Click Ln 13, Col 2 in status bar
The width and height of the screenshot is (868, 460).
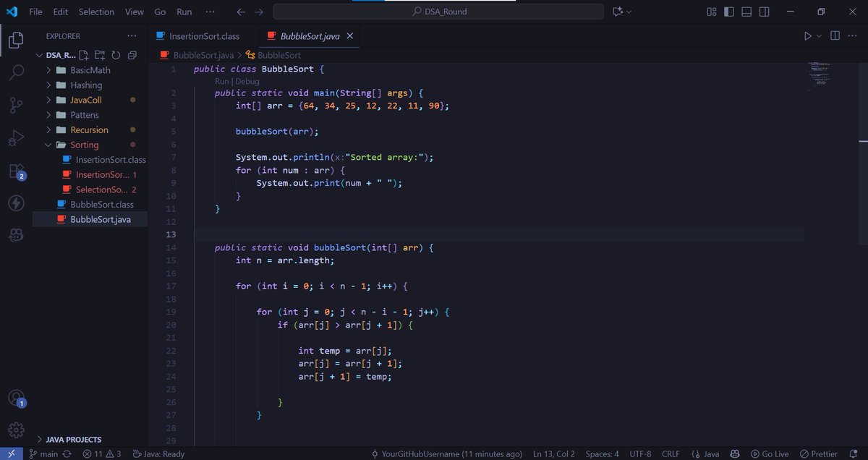[x=553, y=453]
